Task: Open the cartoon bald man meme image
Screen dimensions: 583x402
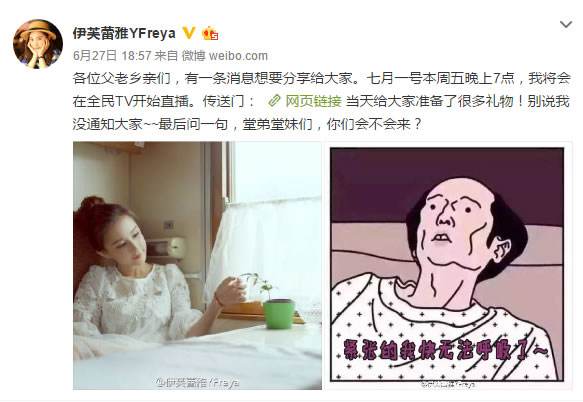Action: (x=447, y=265)
